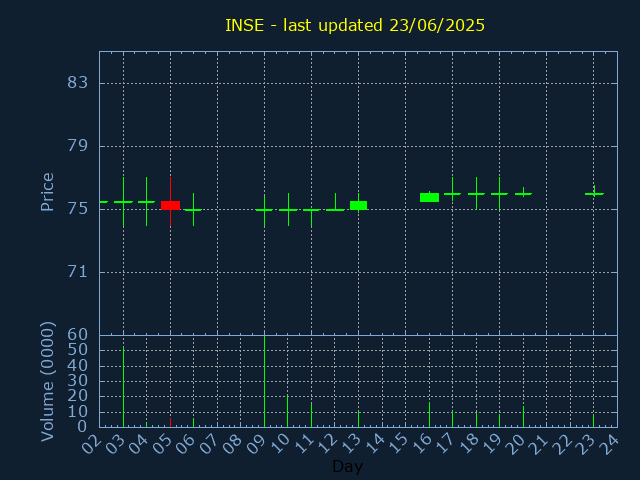Screen dimensions: 640x480
Task: Click the day 19 price candlestick
Action: pos(499,194)
